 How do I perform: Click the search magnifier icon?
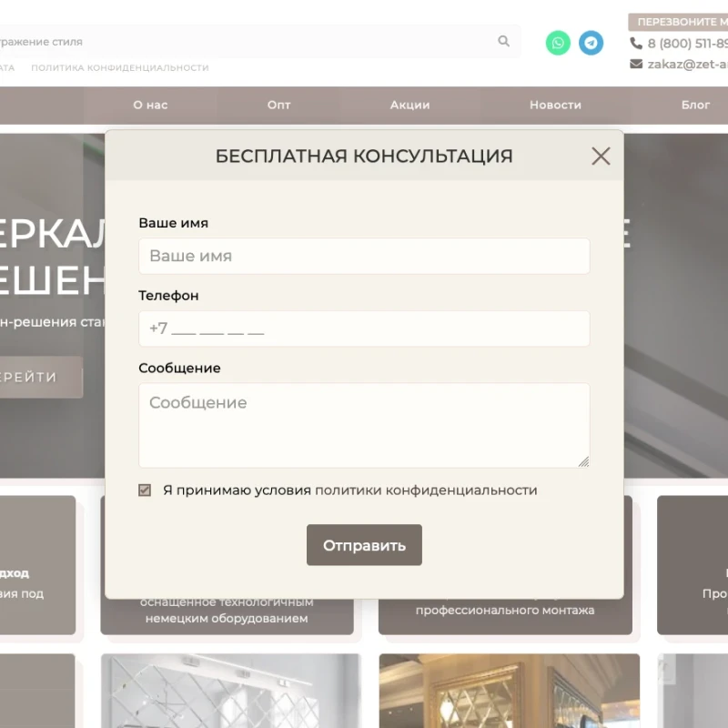(x=504, y=41)
